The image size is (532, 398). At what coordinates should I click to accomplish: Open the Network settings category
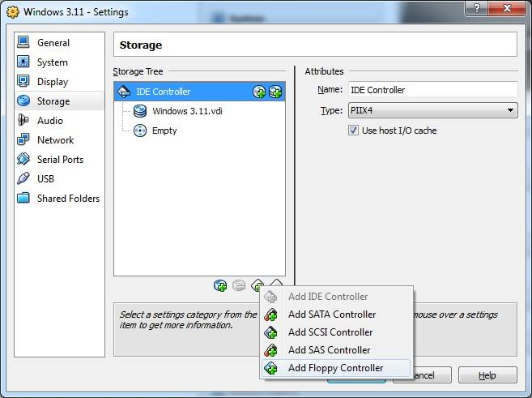pos(55,140)
